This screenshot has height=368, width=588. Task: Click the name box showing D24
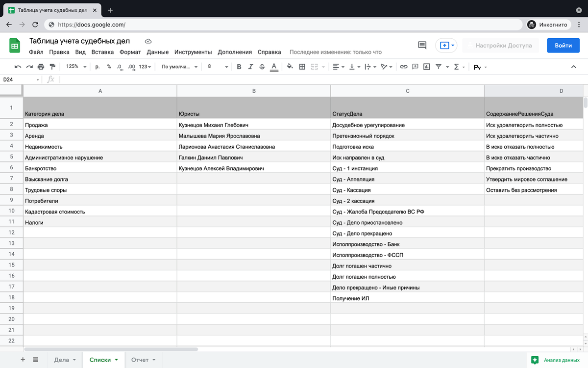[21, 79]
